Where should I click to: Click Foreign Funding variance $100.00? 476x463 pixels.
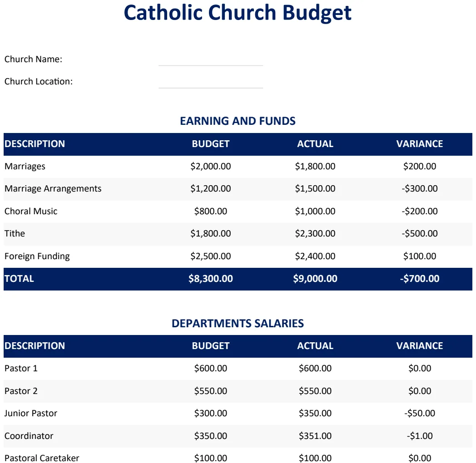click(x=420, y=256)
